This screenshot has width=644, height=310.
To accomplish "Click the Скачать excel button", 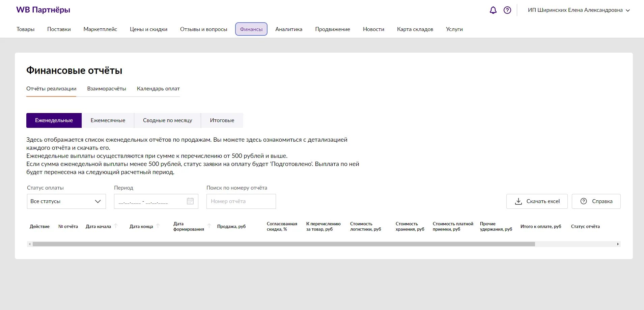I will [x=537, y=201].
